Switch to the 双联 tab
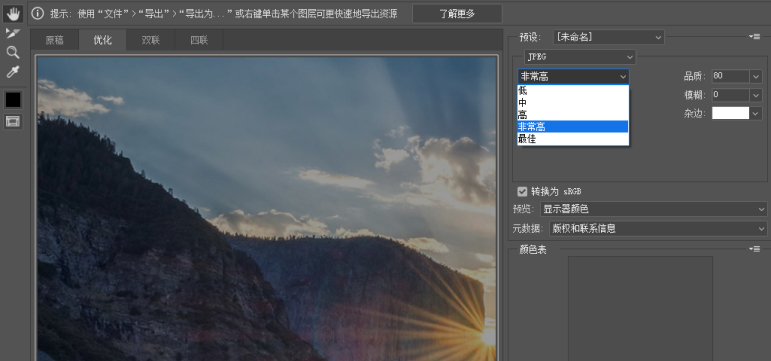This screenshot has width=771, height=361. point(150,40)
